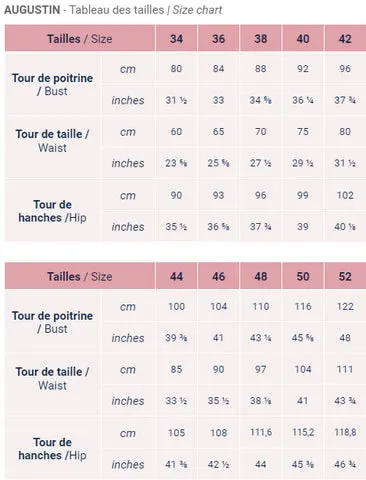
Task: Select size 40 column header
Action: click(x=303, y=39)
